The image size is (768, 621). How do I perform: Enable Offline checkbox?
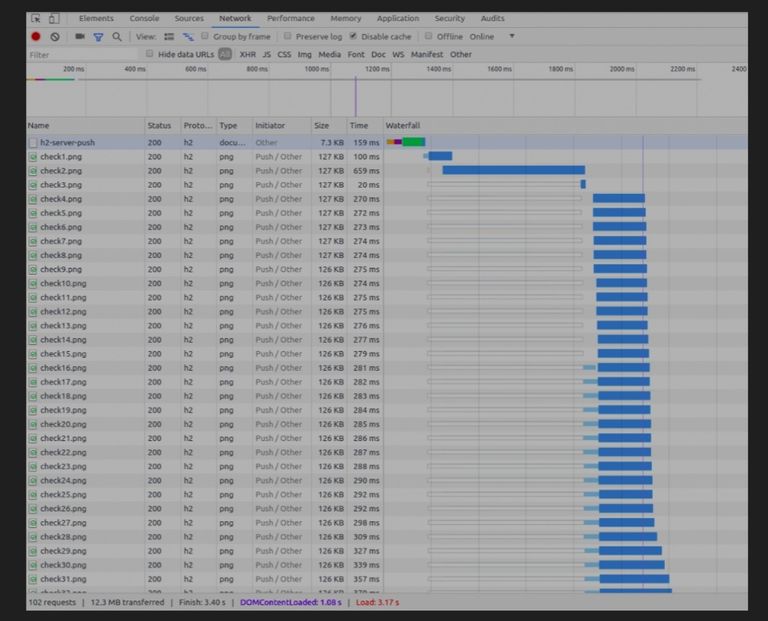click(x=429, y=36)
